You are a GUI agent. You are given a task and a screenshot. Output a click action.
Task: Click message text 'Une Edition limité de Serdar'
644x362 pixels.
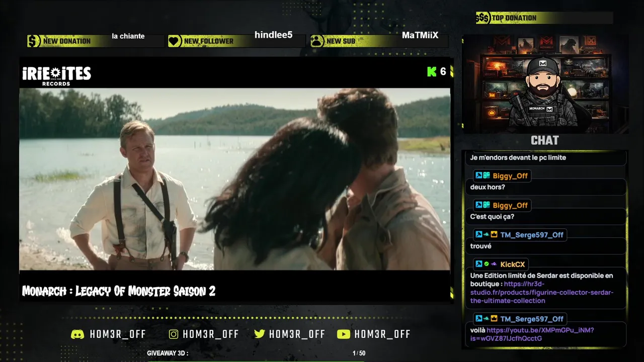tap(513, 276)
